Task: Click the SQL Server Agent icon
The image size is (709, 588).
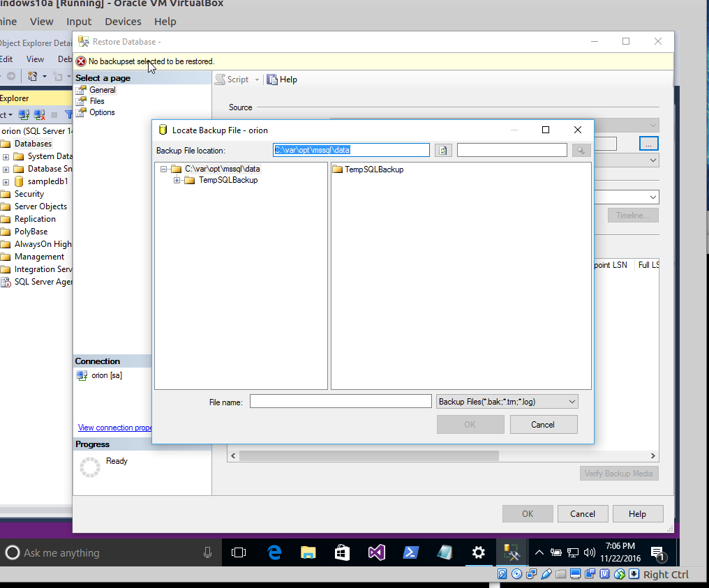Action: (x=6, y=282)
